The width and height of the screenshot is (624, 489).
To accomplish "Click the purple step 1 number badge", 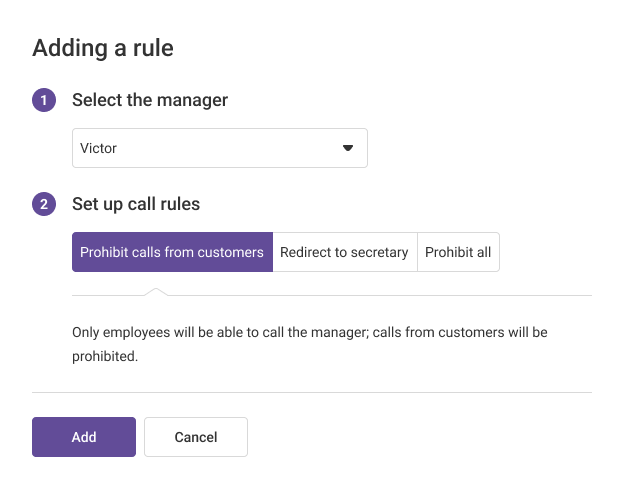I will (44, 100).
